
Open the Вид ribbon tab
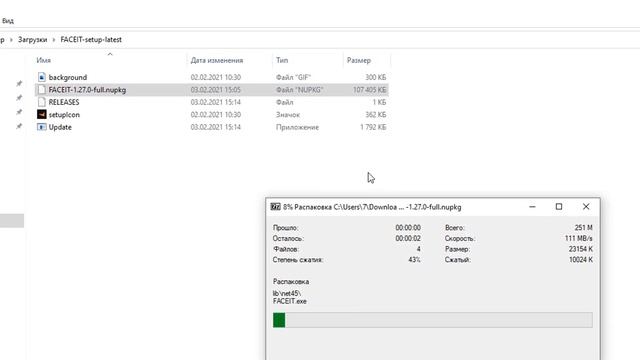pyautogui.click(x=8, y=20)
